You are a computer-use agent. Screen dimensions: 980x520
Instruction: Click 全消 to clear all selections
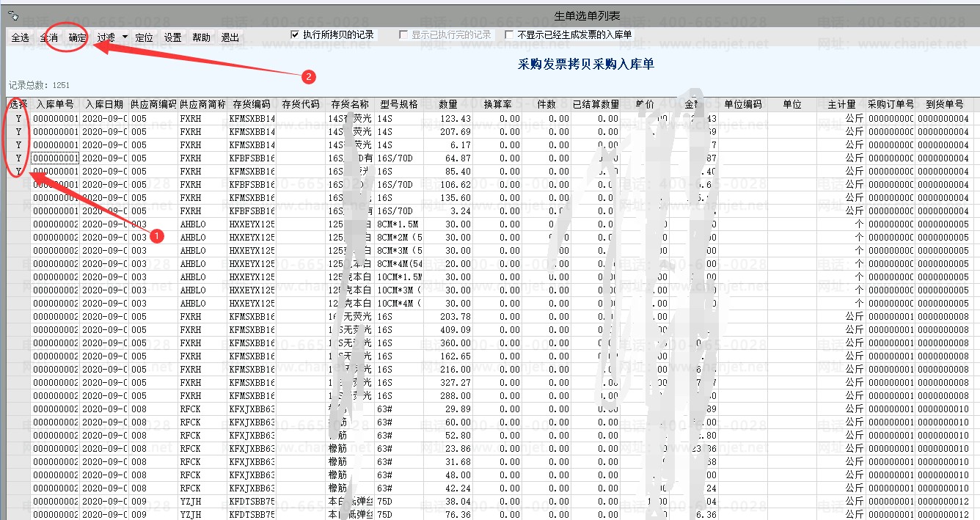(x=49, y=37)
